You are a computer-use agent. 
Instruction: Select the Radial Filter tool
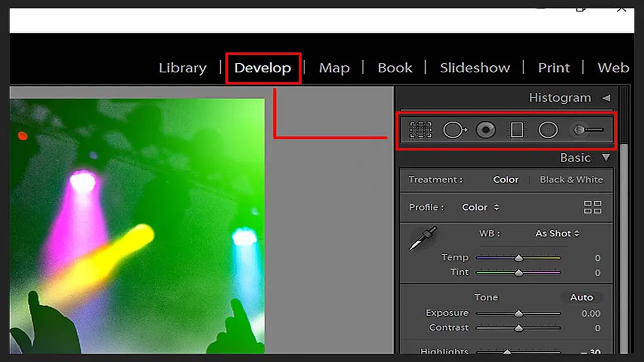(548, 130)
